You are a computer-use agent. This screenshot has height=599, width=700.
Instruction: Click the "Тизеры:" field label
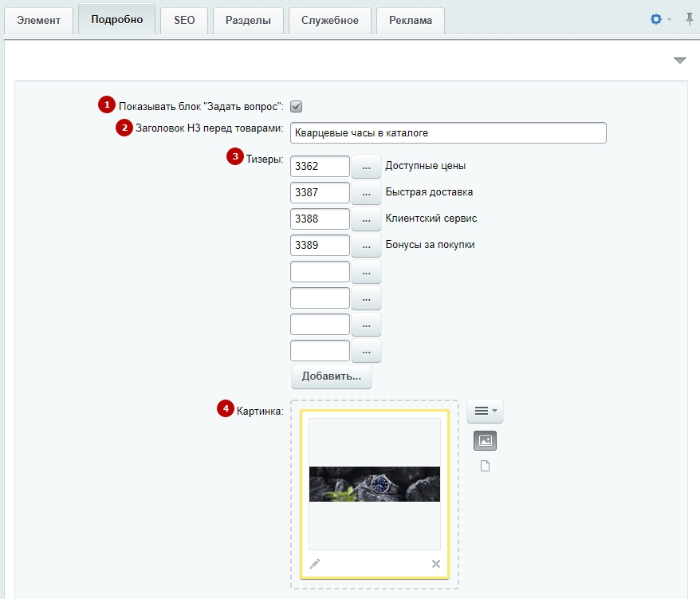coord(265,159)
